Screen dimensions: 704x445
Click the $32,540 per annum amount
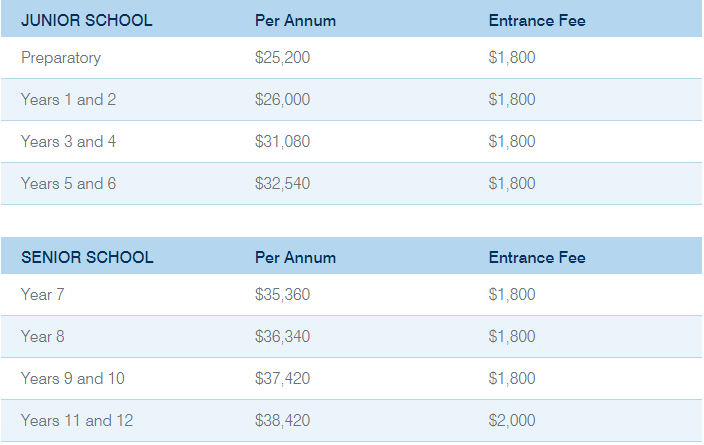pos(283,184)
